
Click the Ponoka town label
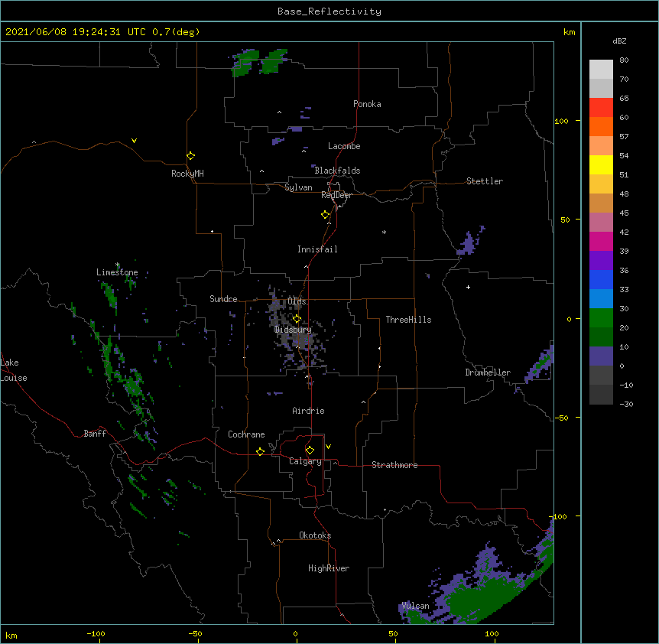pyautogui.click(x=367, y=104)
